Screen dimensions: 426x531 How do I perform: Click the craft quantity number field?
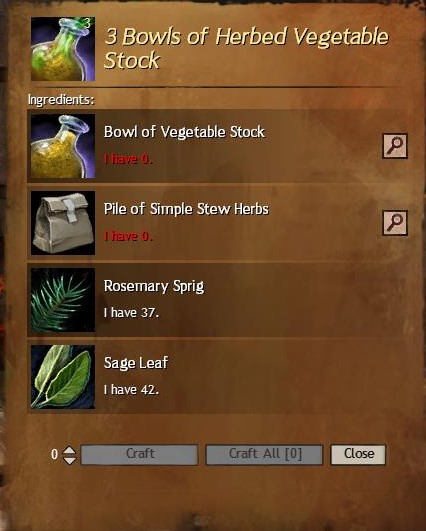point(55,454)
